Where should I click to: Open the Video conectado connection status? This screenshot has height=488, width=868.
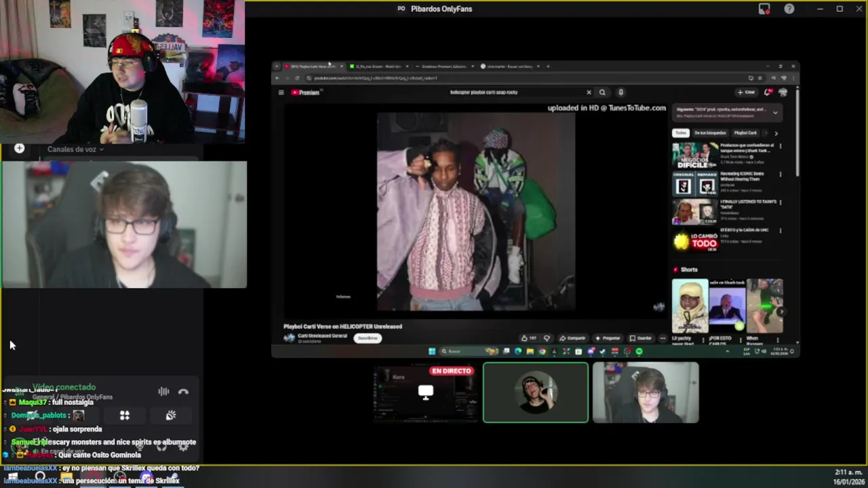[64, 387]
